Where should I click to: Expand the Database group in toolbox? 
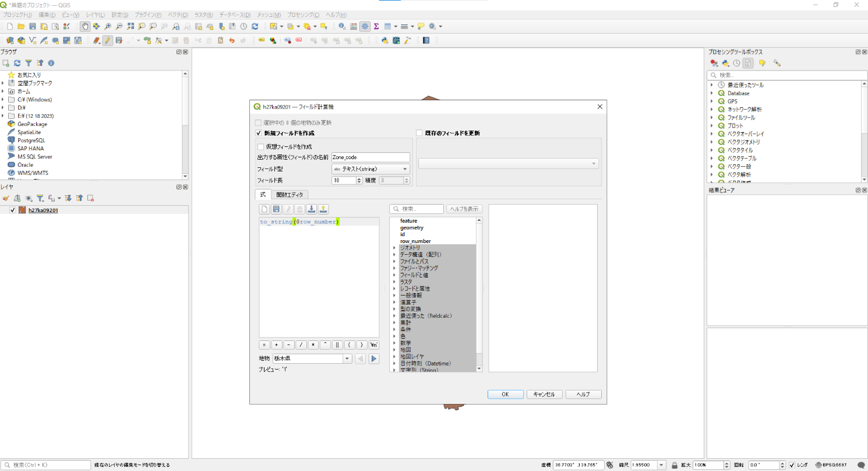point(711,93)
